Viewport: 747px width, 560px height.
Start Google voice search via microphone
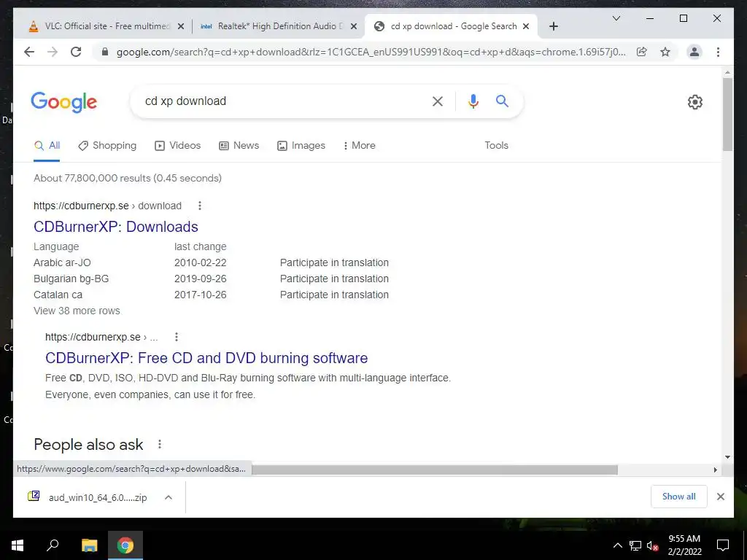point(473,101)
